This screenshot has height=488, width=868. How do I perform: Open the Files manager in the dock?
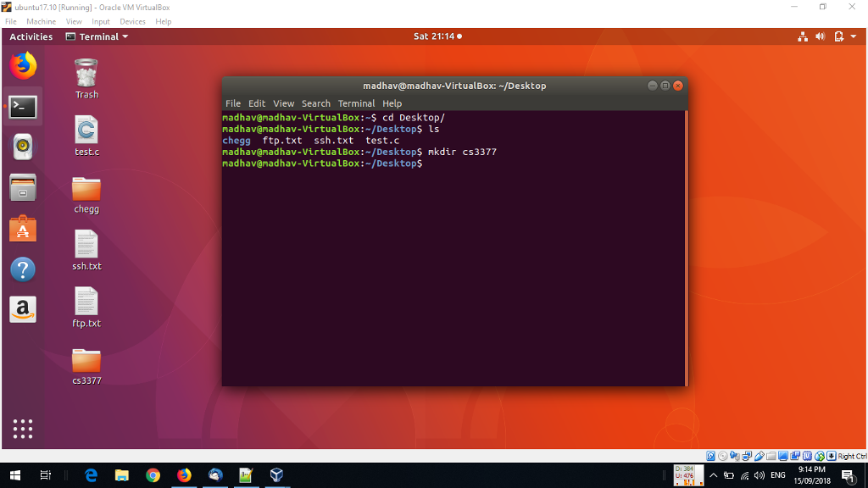point(23,187)
